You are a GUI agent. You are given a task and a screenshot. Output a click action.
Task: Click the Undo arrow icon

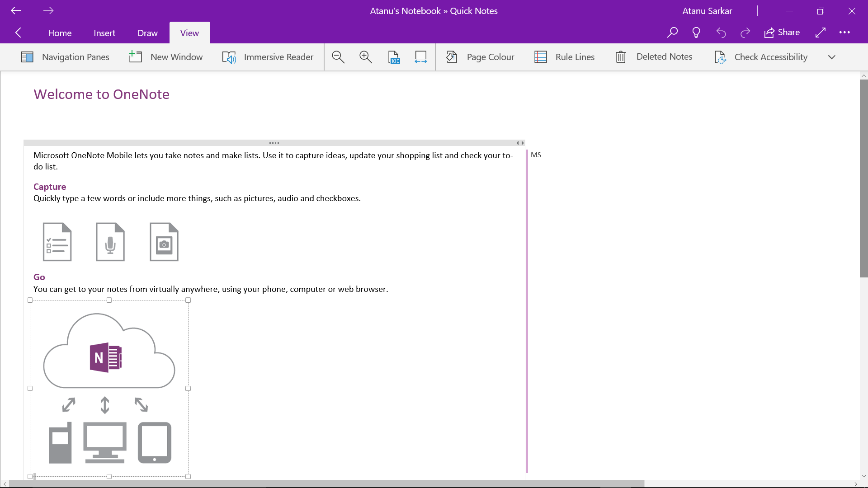point(721,33)
